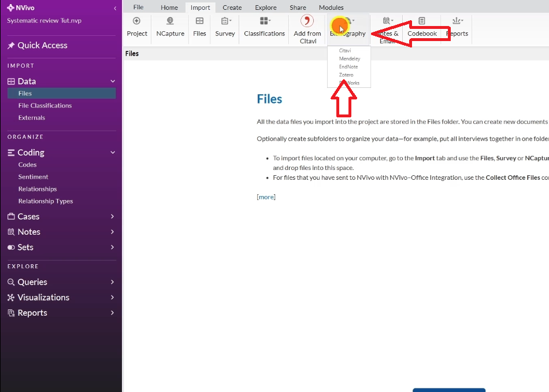The height and width of the screenshot is (392, 549).
Task: Expand the sidebar Reports section chevron
Action: coord(112,313)
